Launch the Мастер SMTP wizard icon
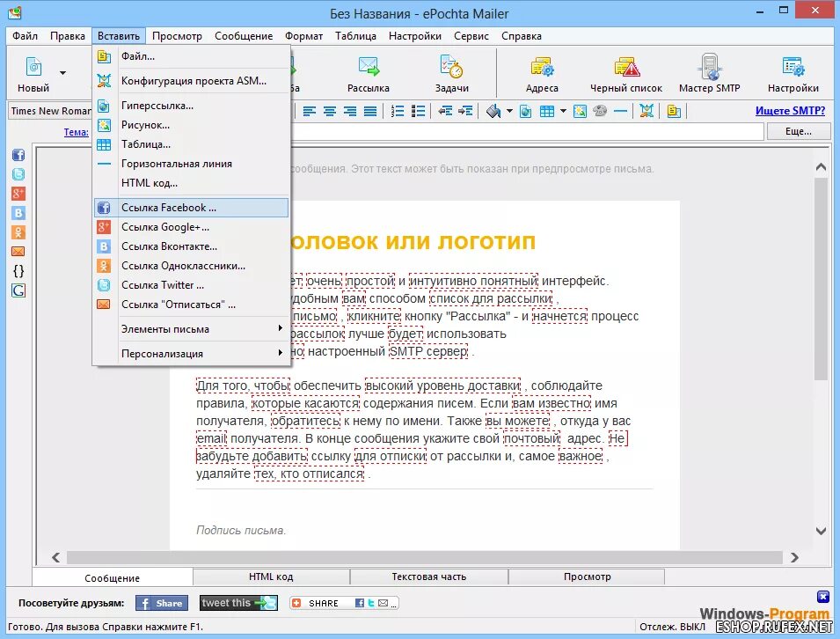The image size is (840, 639). pos(710,73)
